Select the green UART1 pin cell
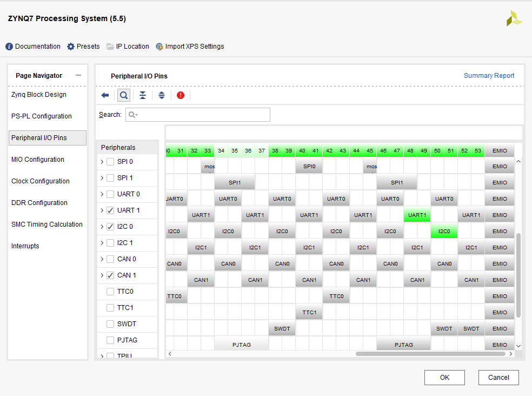The image size is (532, 396). [417, 215]
